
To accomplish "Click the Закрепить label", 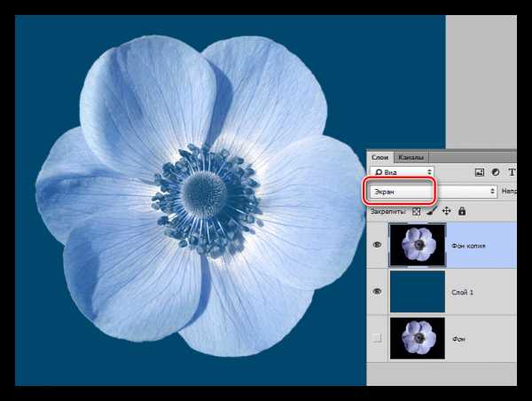I will click(388, 211).
